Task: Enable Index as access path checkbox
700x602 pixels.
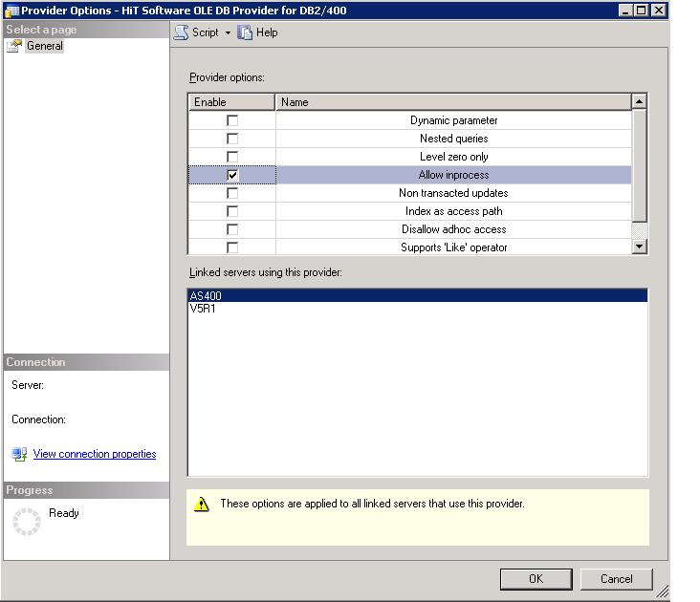Action: 232,211
